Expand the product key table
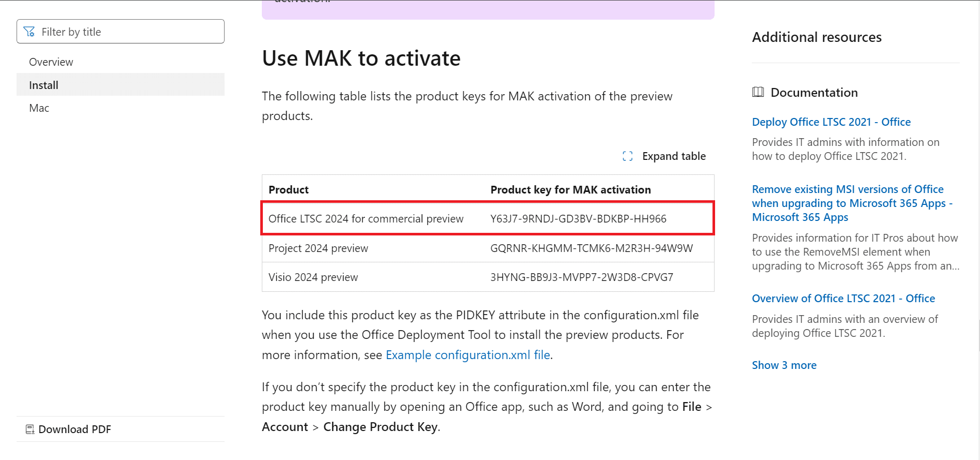 click(673, 156)
